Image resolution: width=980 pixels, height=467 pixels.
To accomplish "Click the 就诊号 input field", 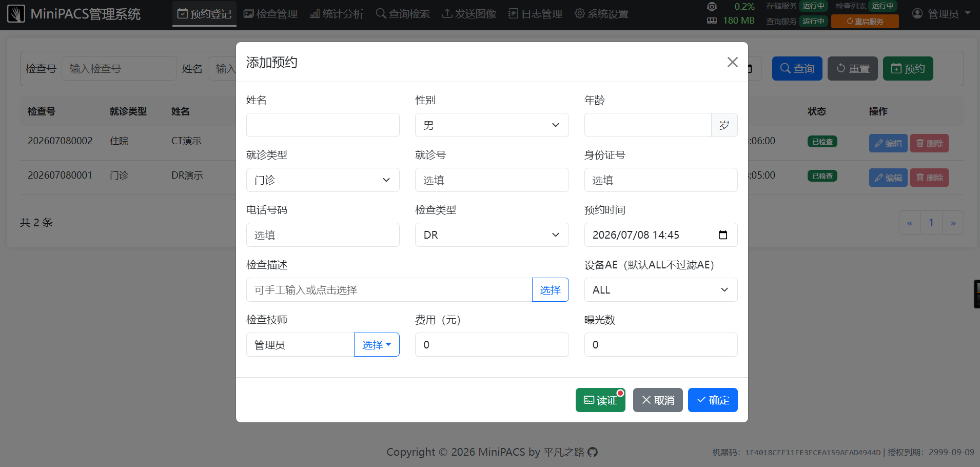I will [492, 180].
